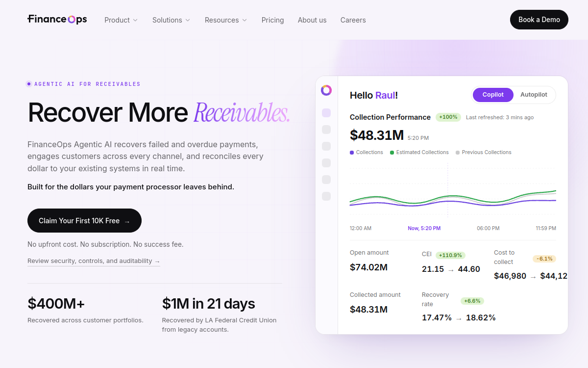Open the Pricing page
Image resolution: width=588 pixels, height=368 pixels.
coord(273,20)
